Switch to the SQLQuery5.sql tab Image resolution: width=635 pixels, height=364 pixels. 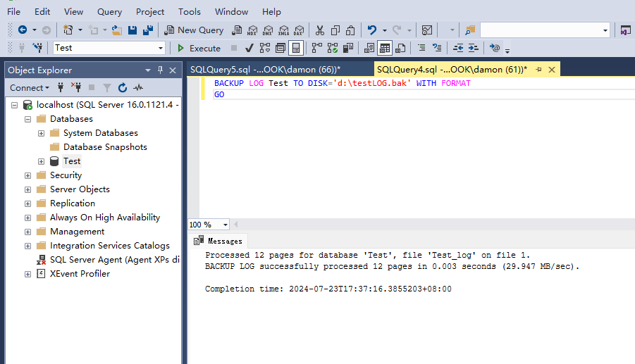click(265, 70)
